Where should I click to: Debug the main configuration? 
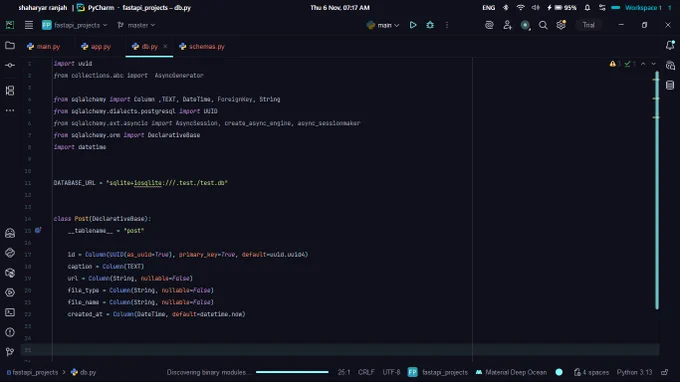pyautogui.click(x=430, y=25)
